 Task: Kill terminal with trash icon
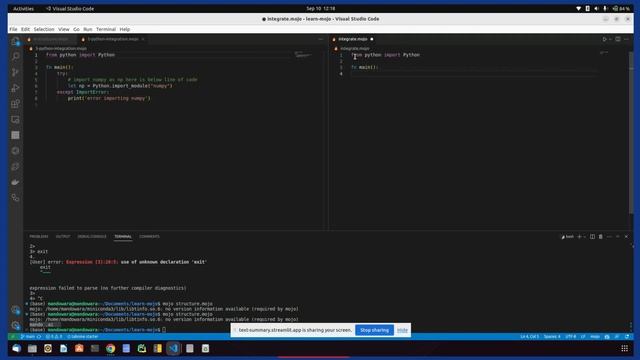click(601, 237)
